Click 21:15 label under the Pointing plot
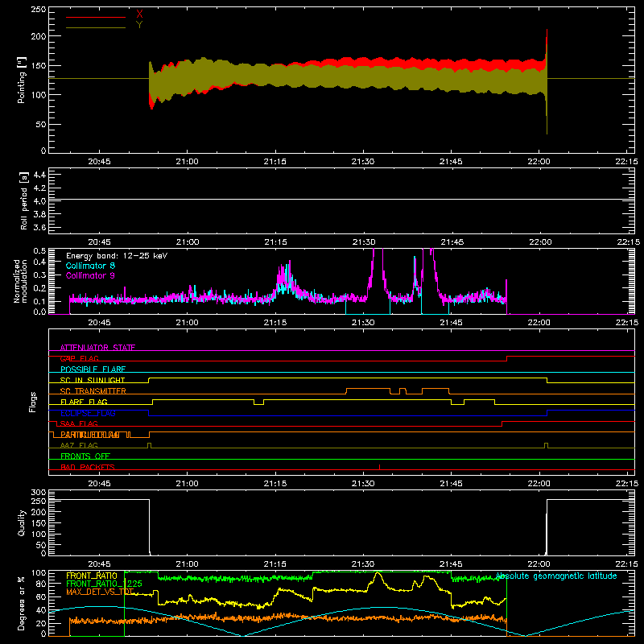The width and height of the screenshot is (644, 644). [275, 162]
